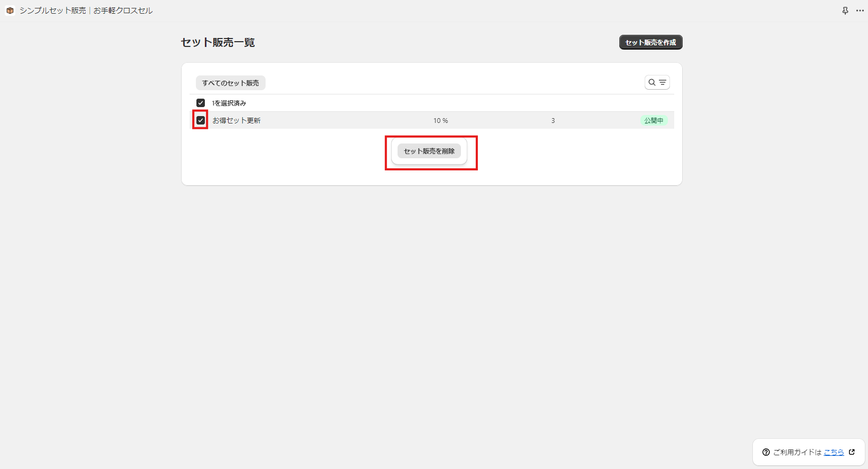
Task: Click the help question mark icon
Action: 766,452
